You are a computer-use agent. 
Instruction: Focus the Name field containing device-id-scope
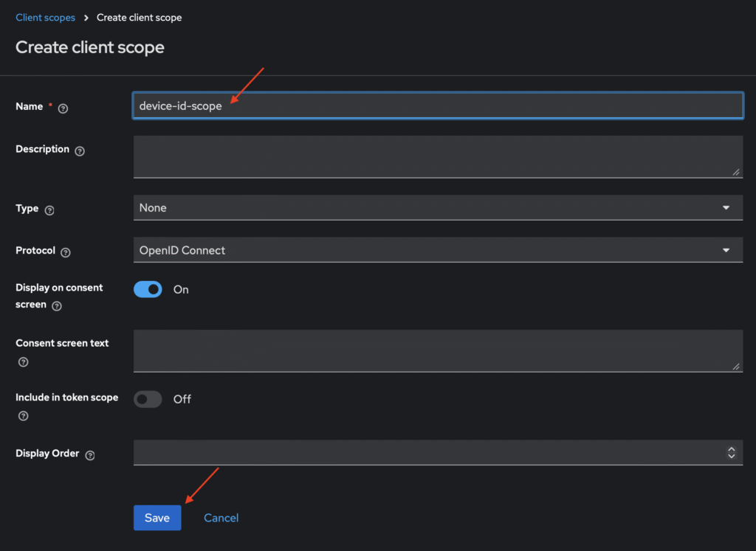point(437,106)
